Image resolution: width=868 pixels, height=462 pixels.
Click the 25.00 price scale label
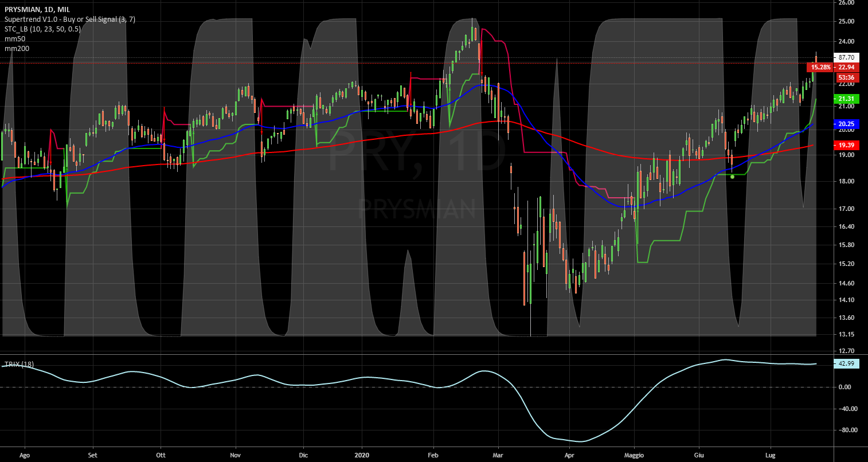coord(846,22)
